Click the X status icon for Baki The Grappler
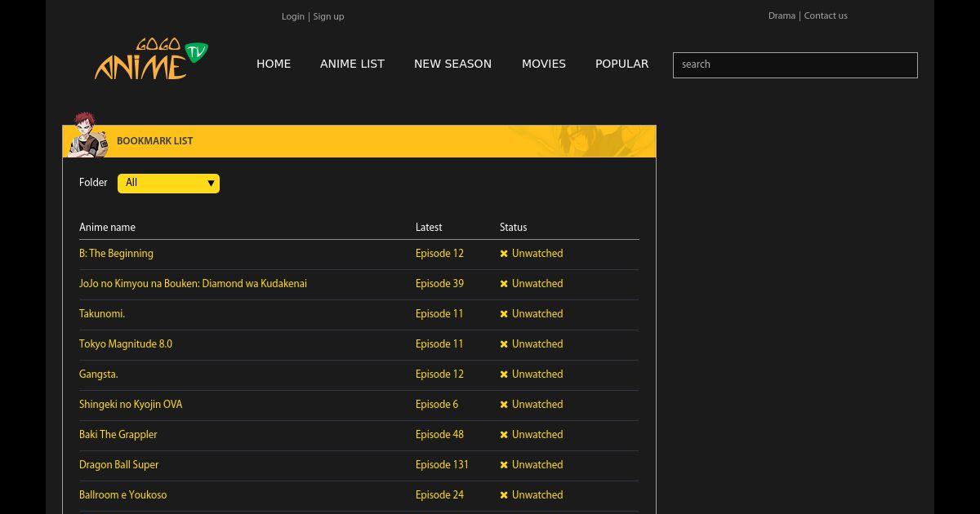Image resolution: width=980 pixels, height=514 pixels. 504,435
